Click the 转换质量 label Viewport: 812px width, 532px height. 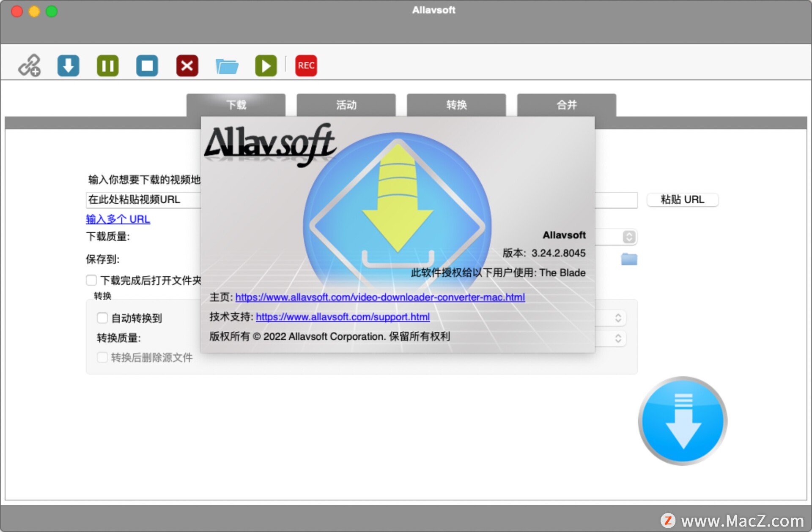119,338
